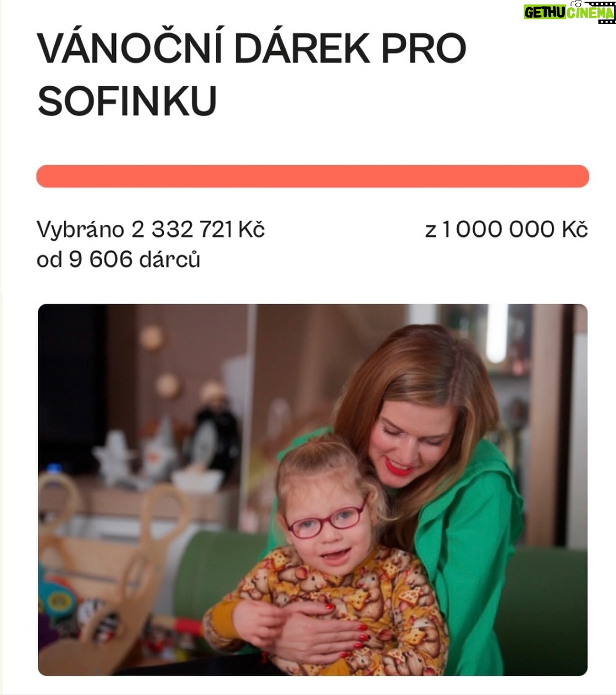
Task: Open the campaign photo of mother and child
Action: 313,490
